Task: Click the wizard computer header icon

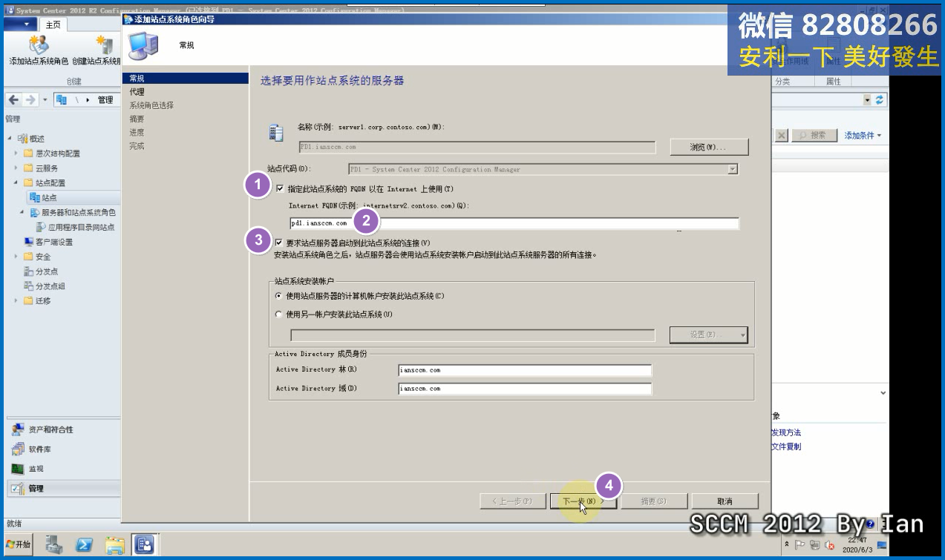Action: coord(143,45)
